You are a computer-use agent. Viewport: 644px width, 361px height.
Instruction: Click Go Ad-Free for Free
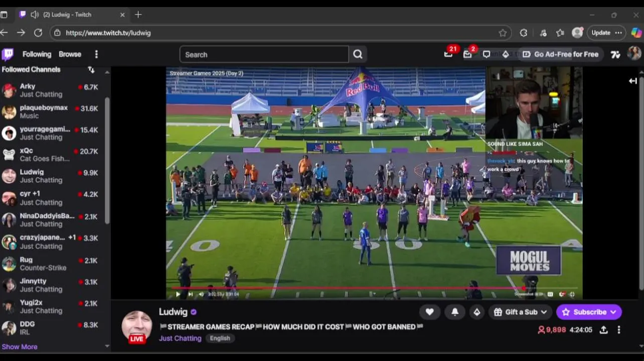561,54
